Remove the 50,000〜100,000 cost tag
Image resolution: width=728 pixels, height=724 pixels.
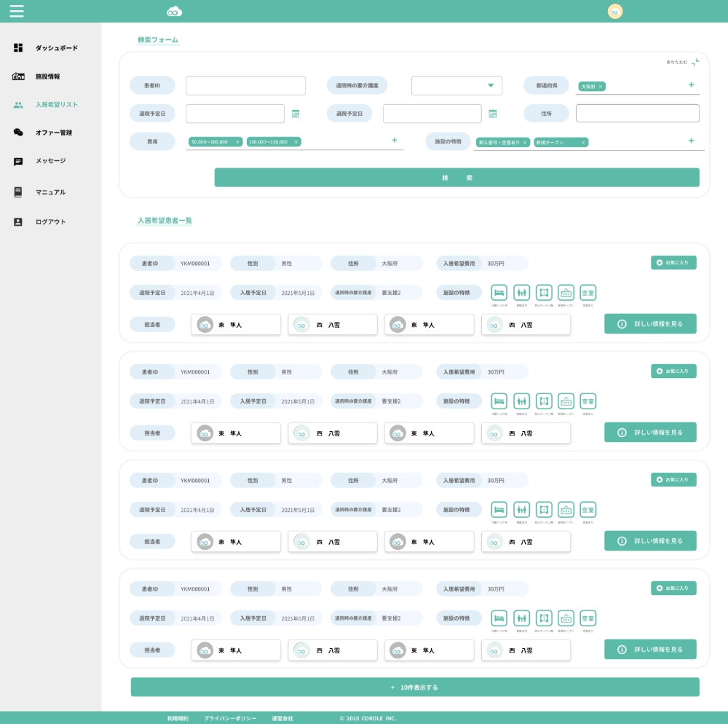[237, 142]
